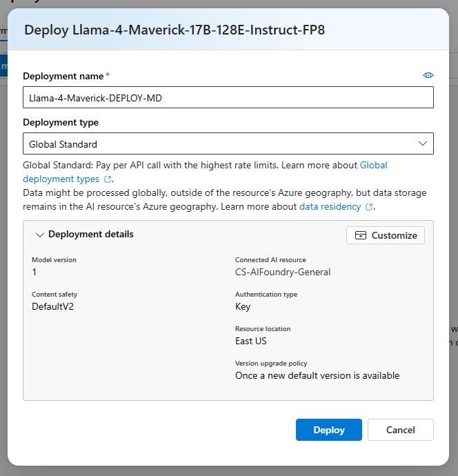
Task: Collapse the Deployment details chevron
Action: [x=40, y=235]
